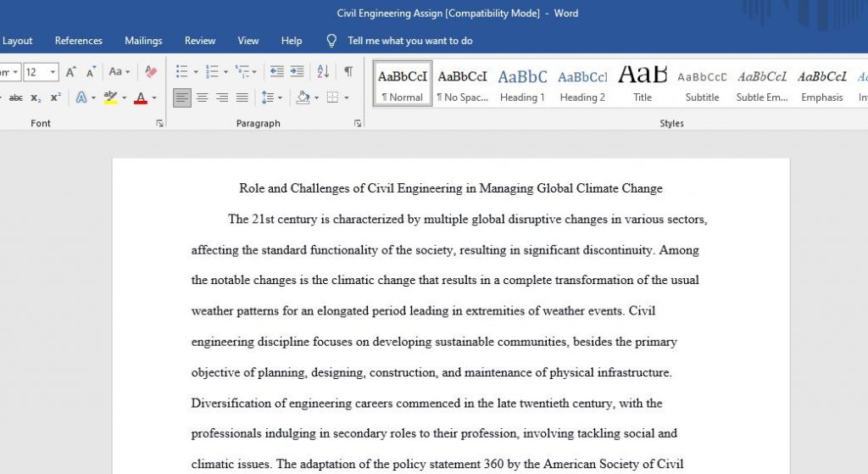
Task: Open text highlight color dropdown arrow
Action: click(x=124, y=98)
